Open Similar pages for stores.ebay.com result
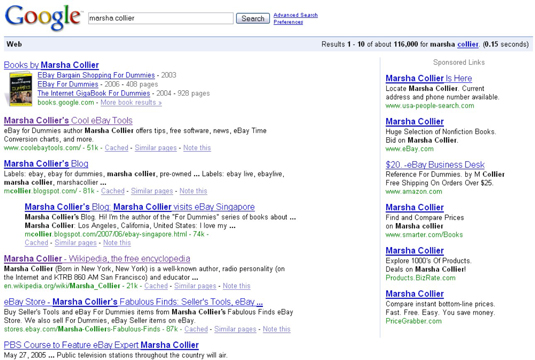535x360 pixels. click(x=235, y=329)
